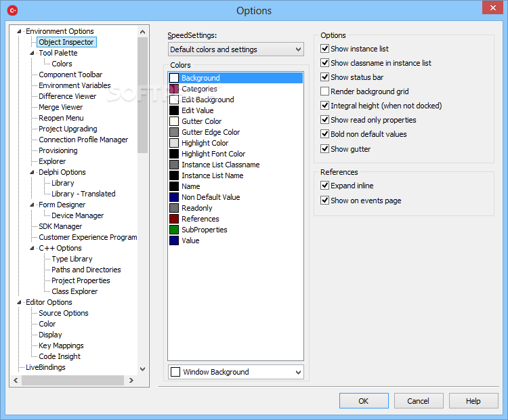The height and width of the screenshot is (420, 508).
Task: Select Component Toolbar in the tree
Action: tap(70, 75)
